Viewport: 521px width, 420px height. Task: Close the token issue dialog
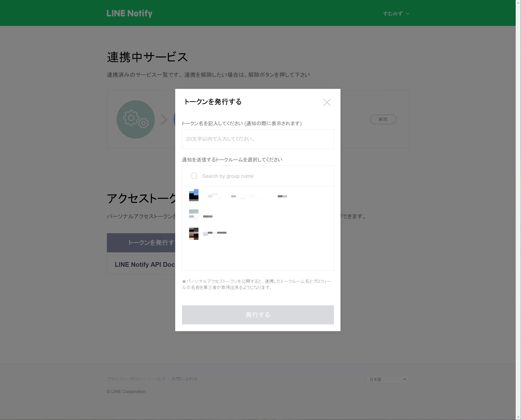327,102
